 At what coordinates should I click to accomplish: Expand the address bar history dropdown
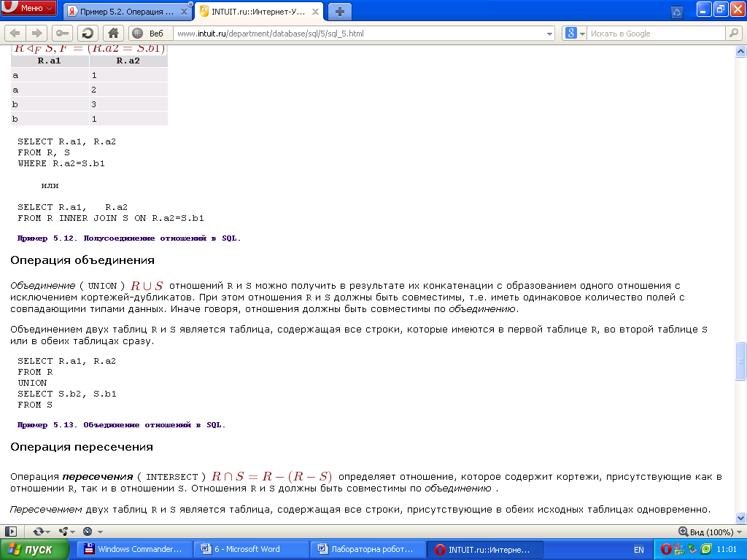(x=550, y=34)
